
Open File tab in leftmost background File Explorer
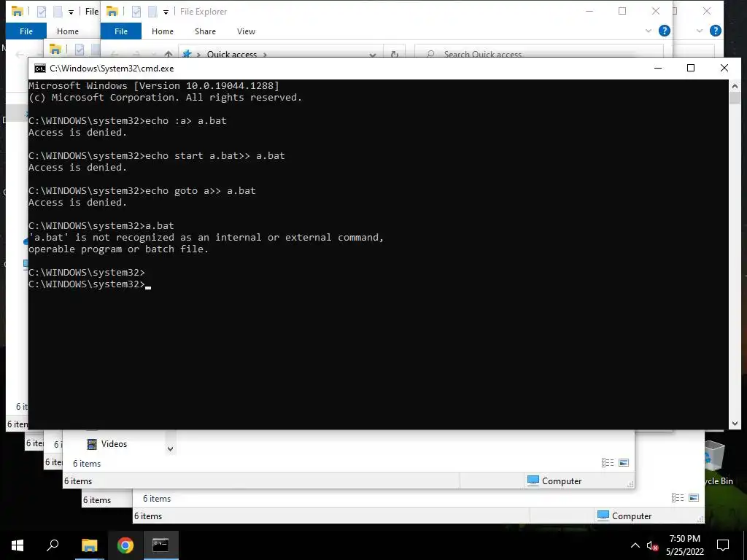(26, 31)
